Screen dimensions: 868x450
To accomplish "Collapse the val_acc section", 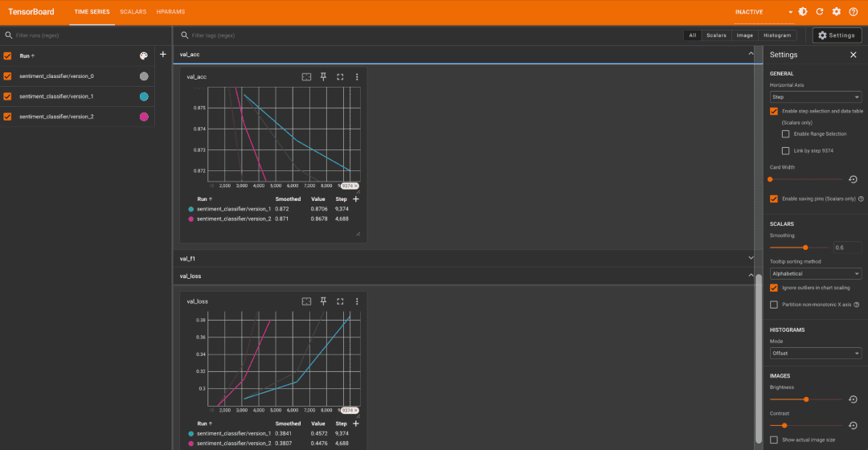I will 751,55.
